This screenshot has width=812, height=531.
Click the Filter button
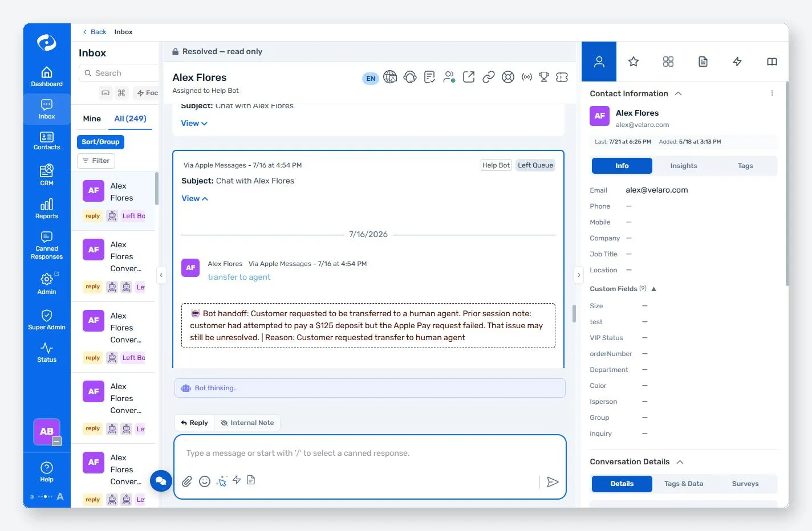click(96, 161)
